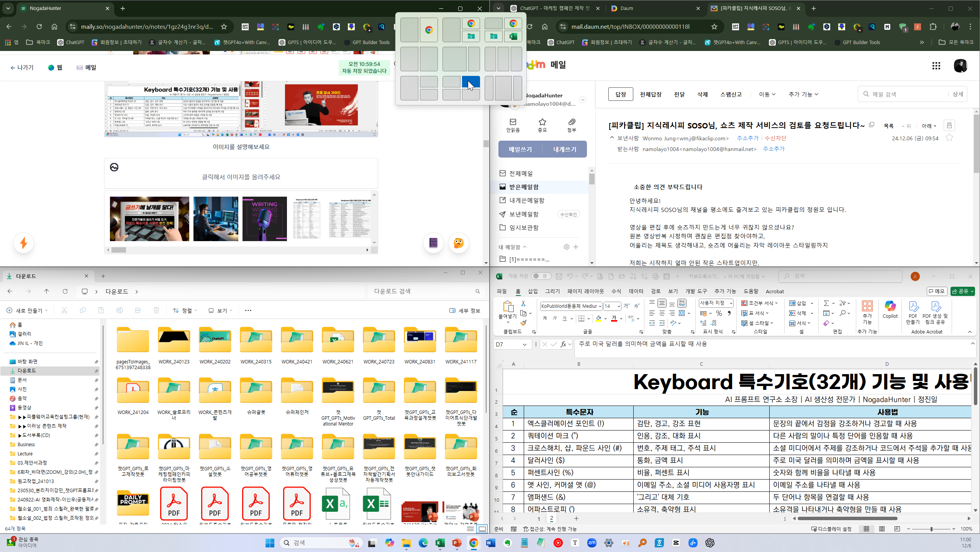Viewport: 980px width, 552px height.
Task: Click the AutoSum sigma icon
Action: coord(826,303)
